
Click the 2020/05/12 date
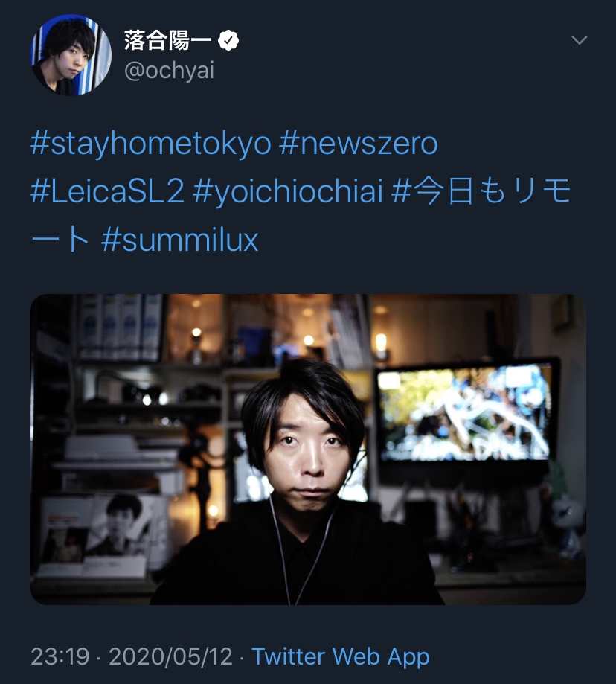tap(170, 656)
